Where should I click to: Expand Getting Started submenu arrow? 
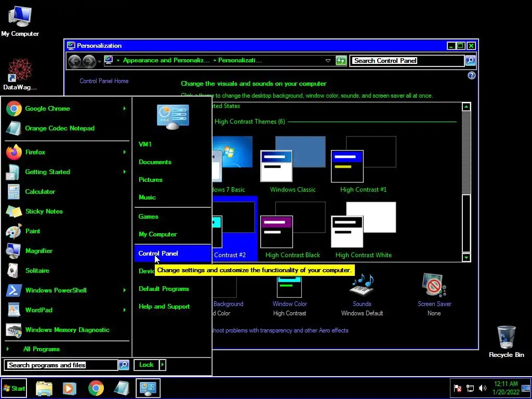click(x=125, y=171)
